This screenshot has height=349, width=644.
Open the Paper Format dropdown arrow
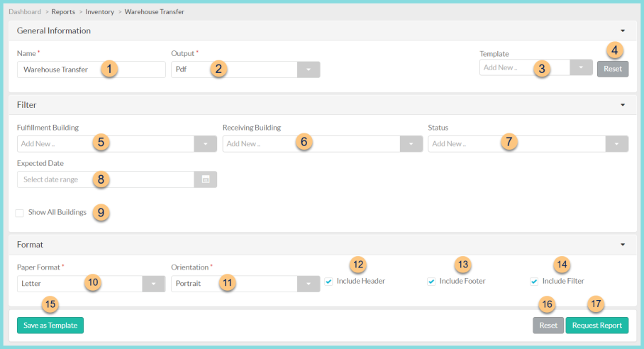(154, 284)
